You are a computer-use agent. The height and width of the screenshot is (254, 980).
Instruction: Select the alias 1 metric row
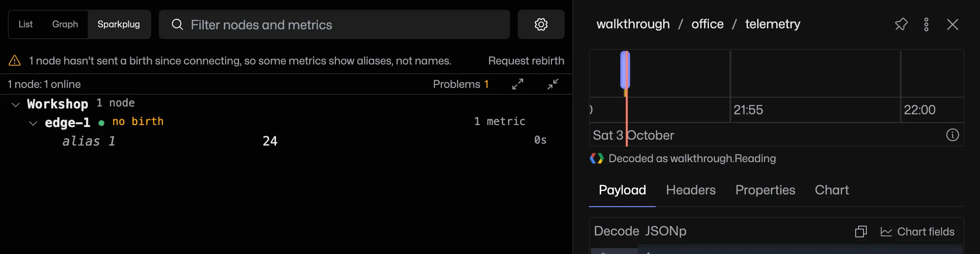(x=286, y=141)
